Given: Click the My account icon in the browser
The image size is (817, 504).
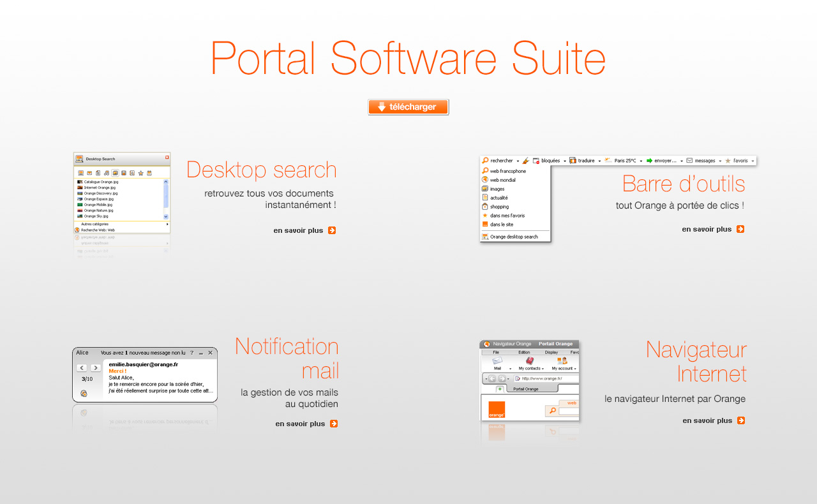Looking at the screenshot, I should tap(562, 361).
